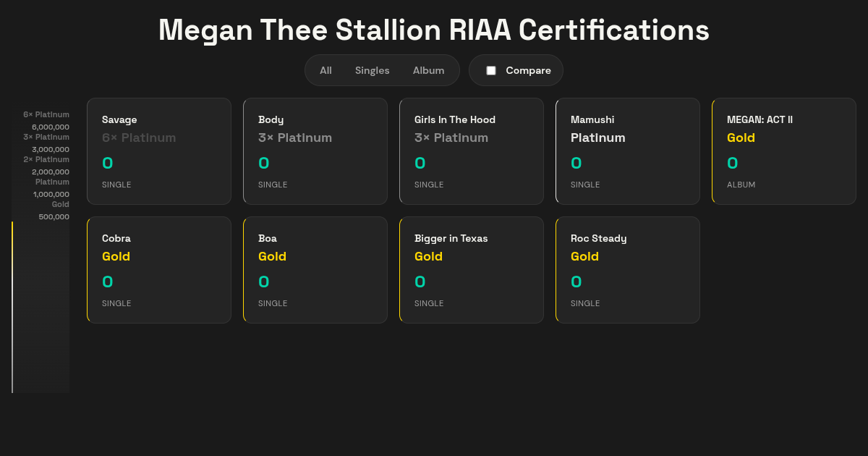Click the Gold label on Boa card

point(272,256)
